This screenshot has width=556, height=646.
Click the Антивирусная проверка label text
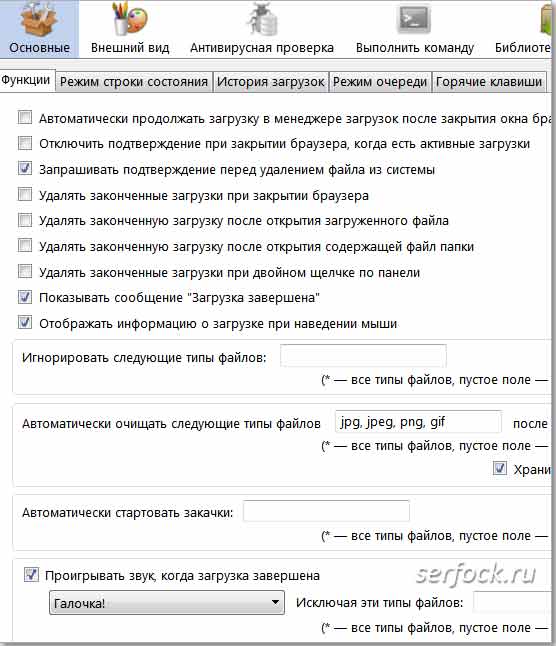click(262, 48)
